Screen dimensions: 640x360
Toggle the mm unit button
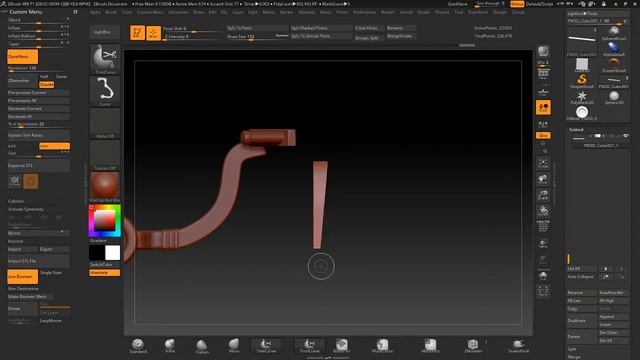pos(54,146)
